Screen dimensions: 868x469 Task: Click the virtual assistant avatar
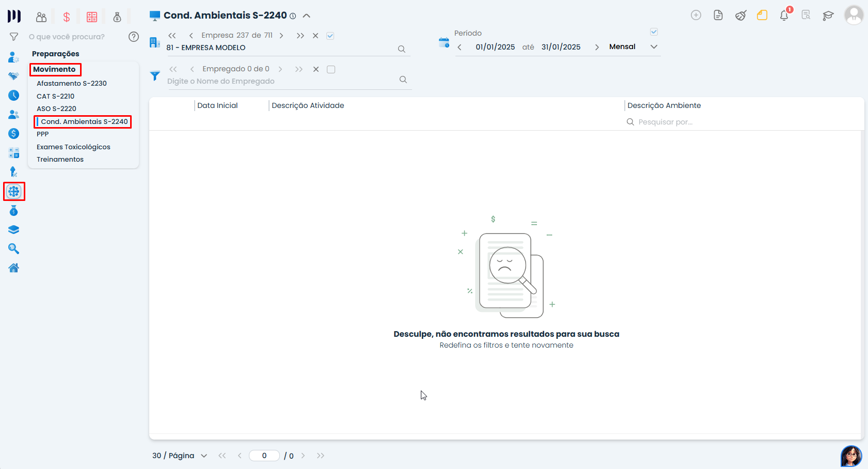pos(851,456)
